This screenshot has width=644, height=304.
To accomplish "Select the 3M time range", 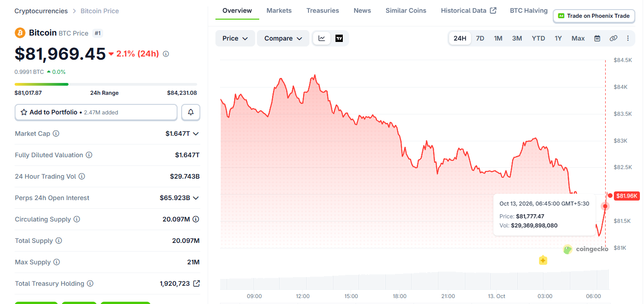I will coord(517,38).
